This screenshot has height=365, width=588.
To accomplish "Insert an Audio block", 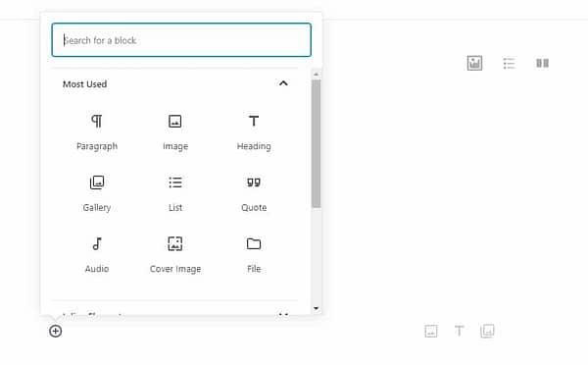I will click(x=97, y=254).
